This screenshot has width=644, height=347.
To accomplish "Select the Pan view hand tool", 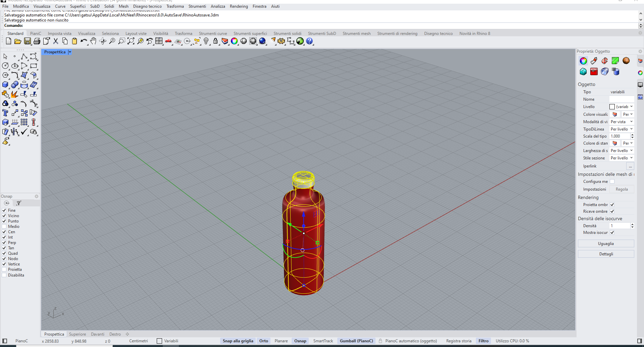I will [93, 41].
